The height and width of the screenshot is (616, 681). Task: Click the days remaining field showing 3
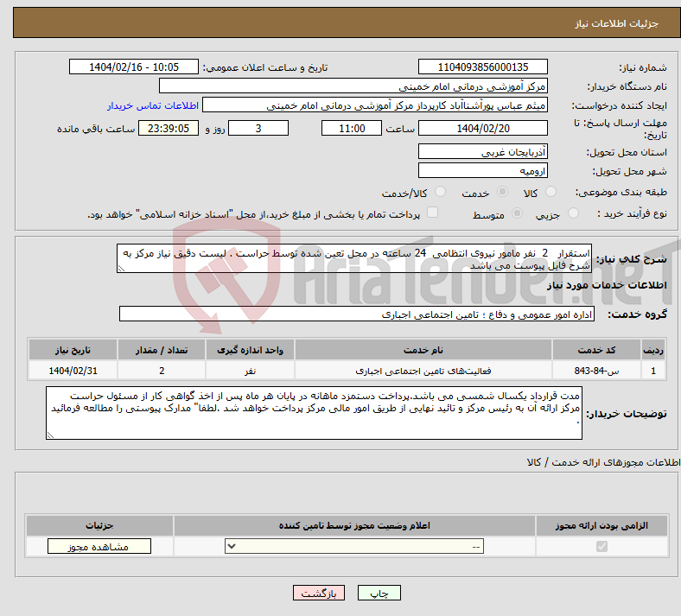pos(258,128)
